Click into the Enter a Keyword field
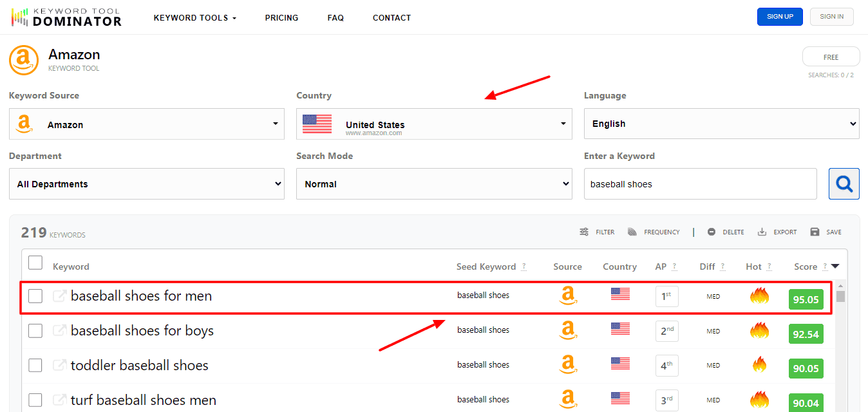This screenshot has width=868, height=412. coord(700,184)
